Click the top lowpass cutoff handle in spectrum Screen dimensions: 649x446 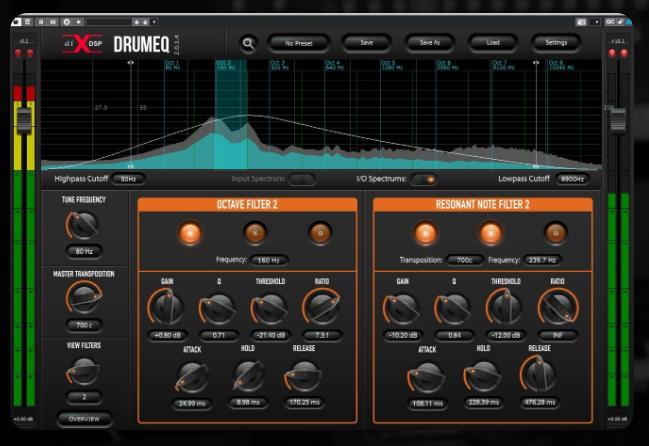click(536, 62)
